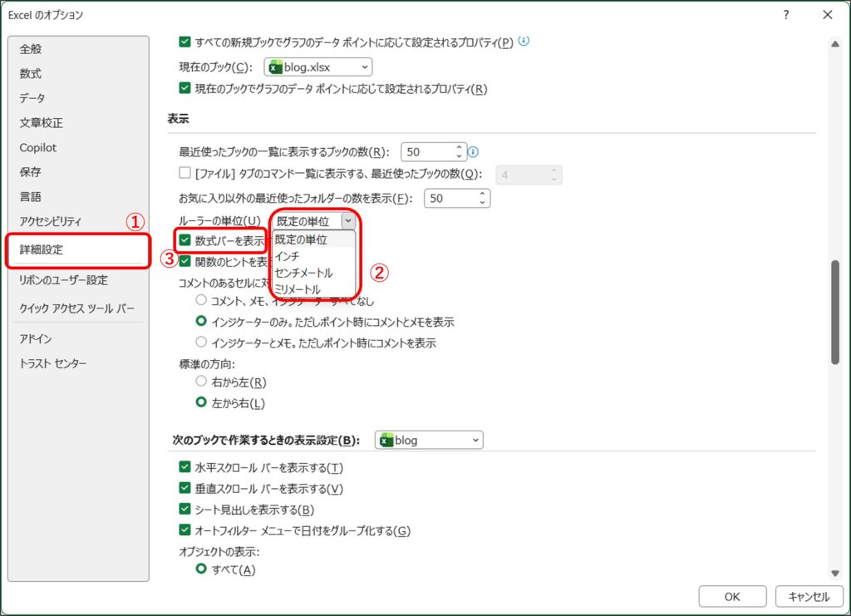Viewport: 851px width, 616px height.
Task: Click the Excel icon in the blog workbook dropdown
Action: point(386,440)
